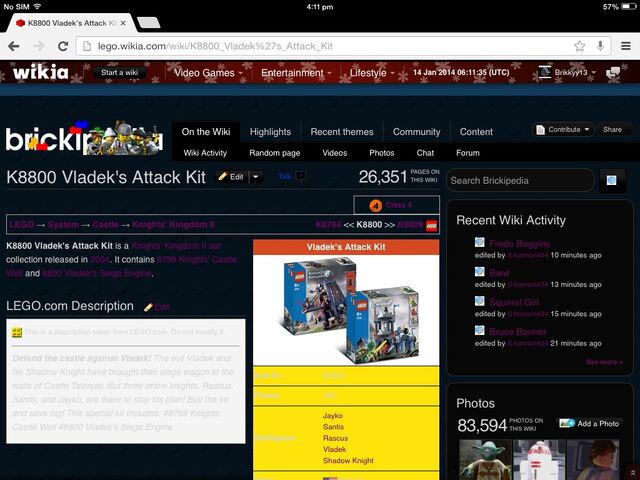Viewport: 640px width, 480px height.
Task: Click the scroll-to-top chevrons icon
Action: 633,472
